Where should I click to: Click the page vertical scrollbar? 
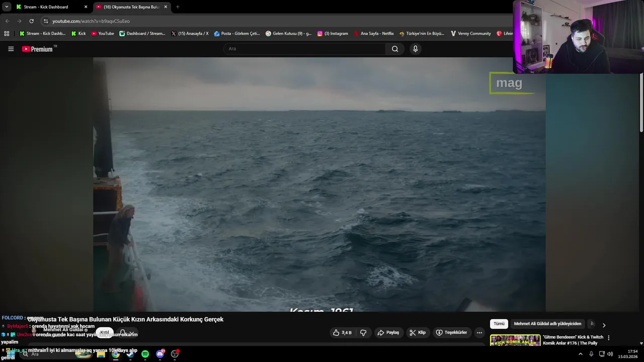coord(641,102)
